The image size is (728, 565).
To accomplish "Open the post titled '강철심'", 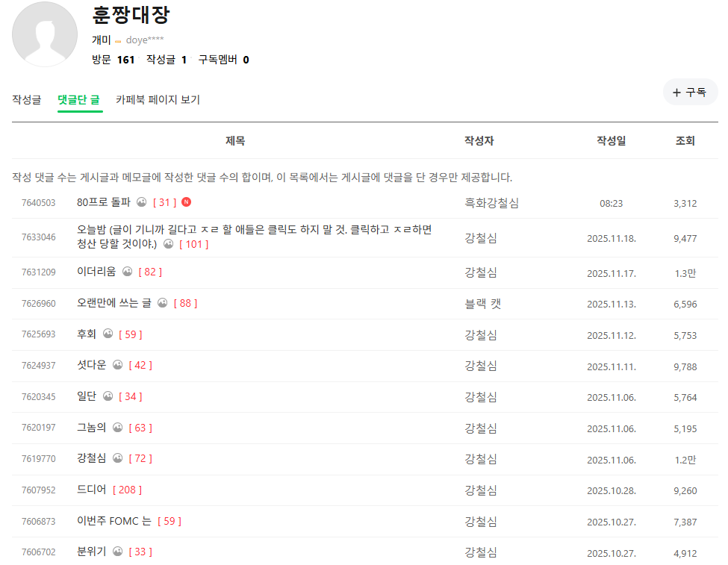I will [91, 458].
